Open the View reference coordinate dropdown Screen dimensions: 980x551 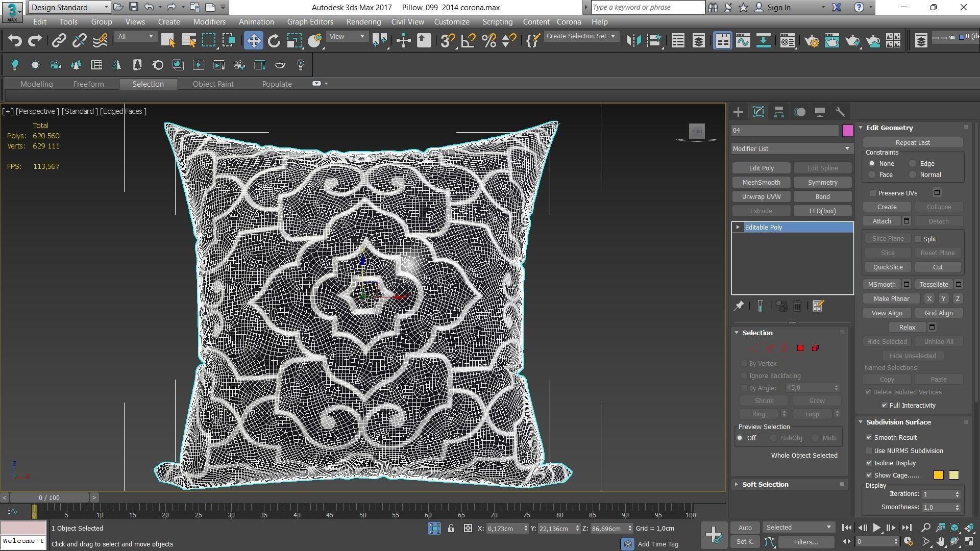pyautogui.click(x=347, y=36)
